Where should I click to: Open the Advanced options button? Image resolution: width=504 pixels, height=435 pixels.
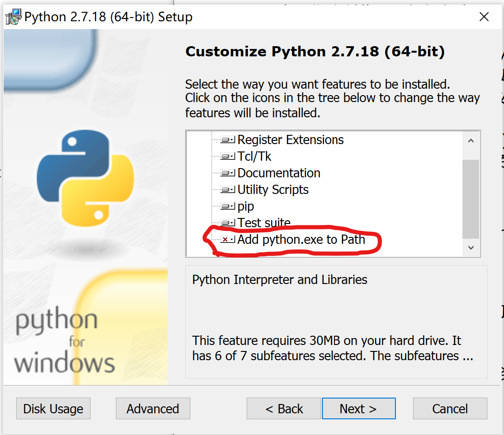coord(153,409)
